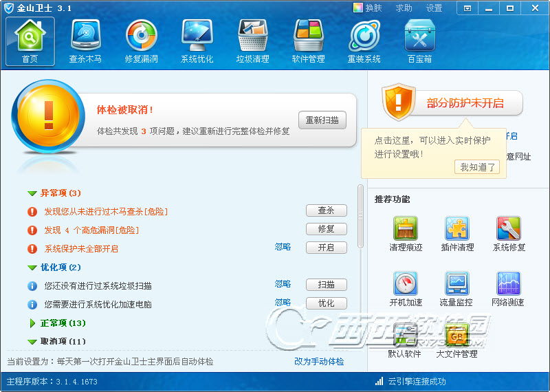Image resolution: width=550 pixels, height=392 pixels.
Task: Open the 首页 home tab
Action: coord(30,41)
